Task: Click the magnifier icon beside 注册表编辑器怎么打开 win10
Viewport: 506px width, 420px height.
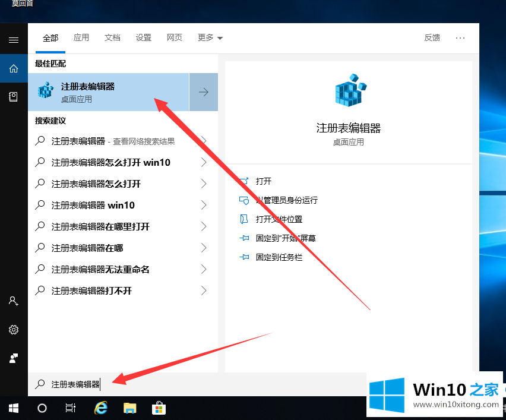Action: [x=40, y=162]
